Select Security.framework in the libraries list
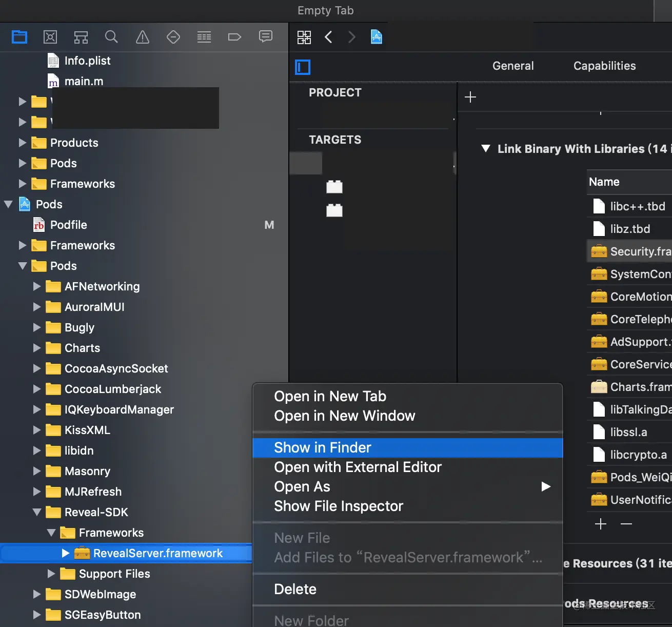This screenshot has height=627, width=672. (x=636, y=251)
